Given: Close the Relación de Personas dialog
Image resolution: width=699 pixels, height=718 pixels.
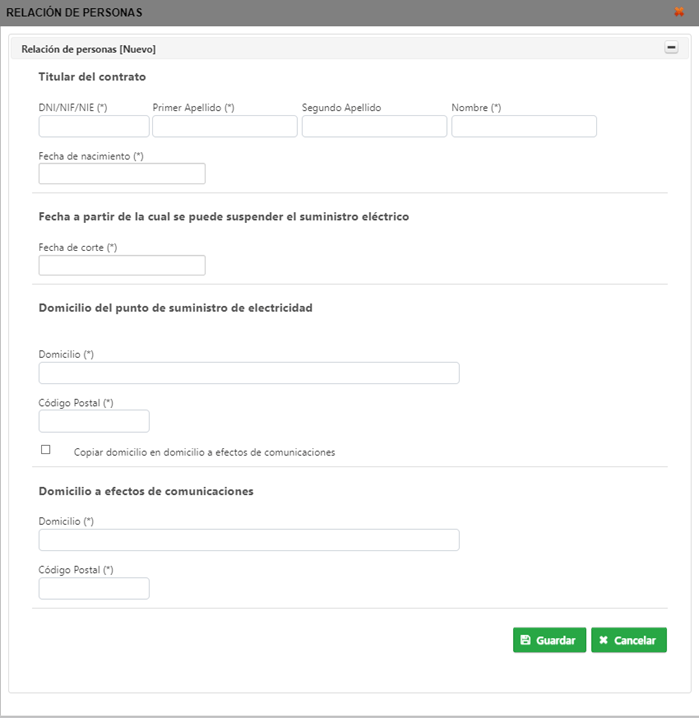Looking at the screenshot, I should tap(679, 12).
